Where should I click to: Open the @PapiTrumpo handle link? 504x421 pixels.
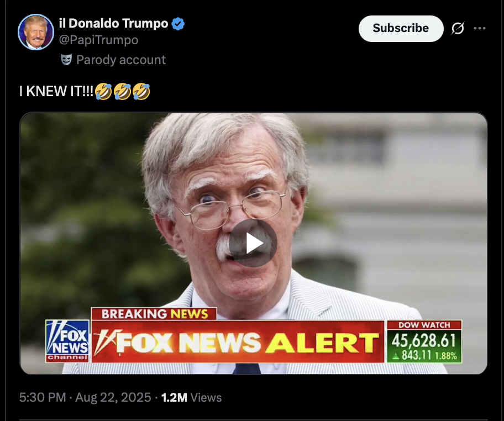pos(98,40)
